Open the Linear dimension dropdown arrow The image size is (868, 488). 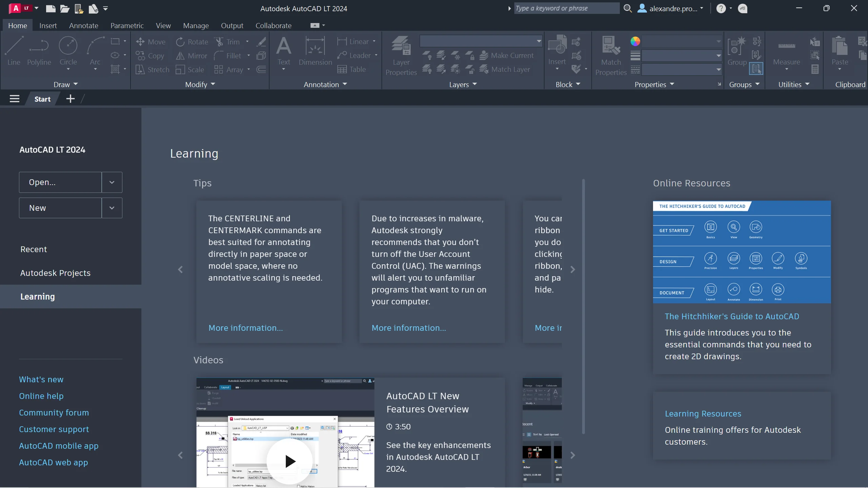[x=374, y=41]
